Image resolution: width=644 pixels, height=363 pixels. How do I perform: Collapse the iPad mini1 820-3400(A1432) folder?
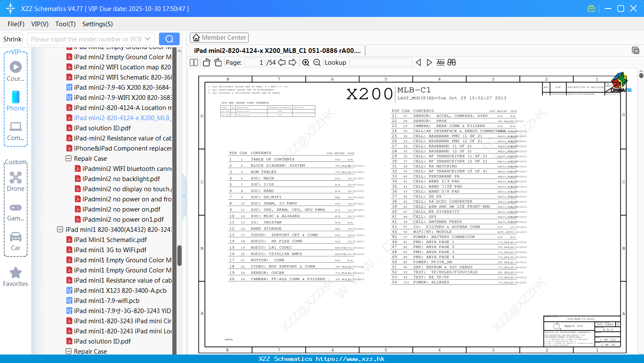tap(60, 229)
